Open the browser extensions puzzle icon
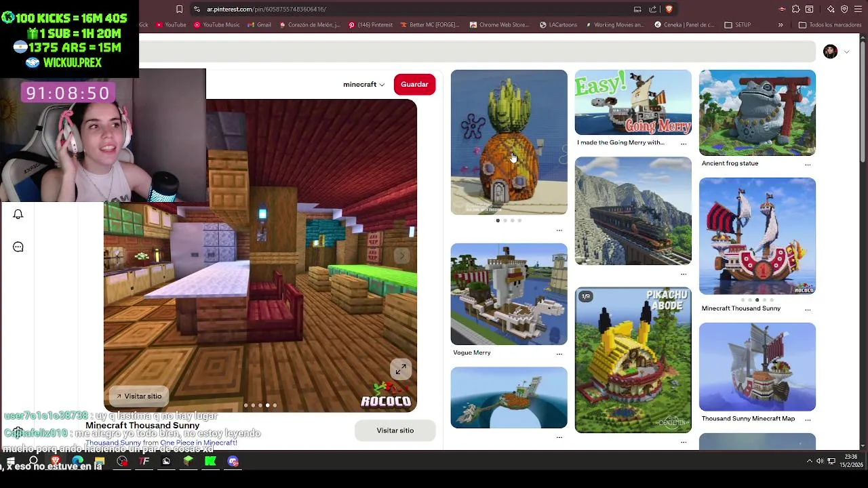868x488 pixels. (x=795, y=9)
